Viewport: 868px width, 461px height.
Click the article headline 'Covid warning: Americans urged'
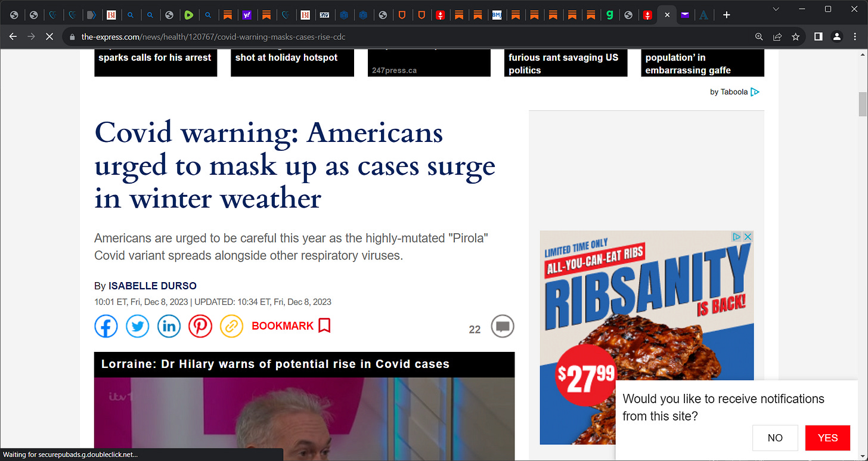[295, 165]
